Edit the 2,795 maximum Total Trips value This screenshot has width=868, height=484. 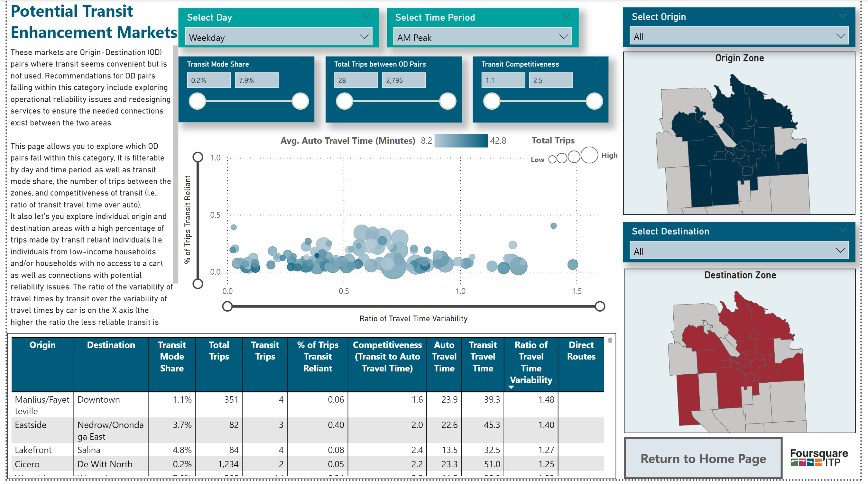404,80
